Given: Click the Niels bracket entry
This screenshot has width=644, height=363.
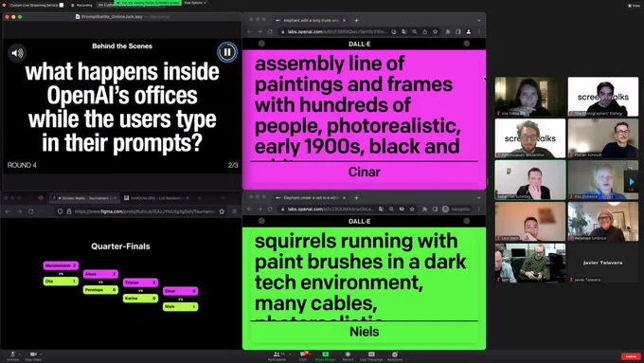Looking at the screenshot, I should (x=180, y=306).
